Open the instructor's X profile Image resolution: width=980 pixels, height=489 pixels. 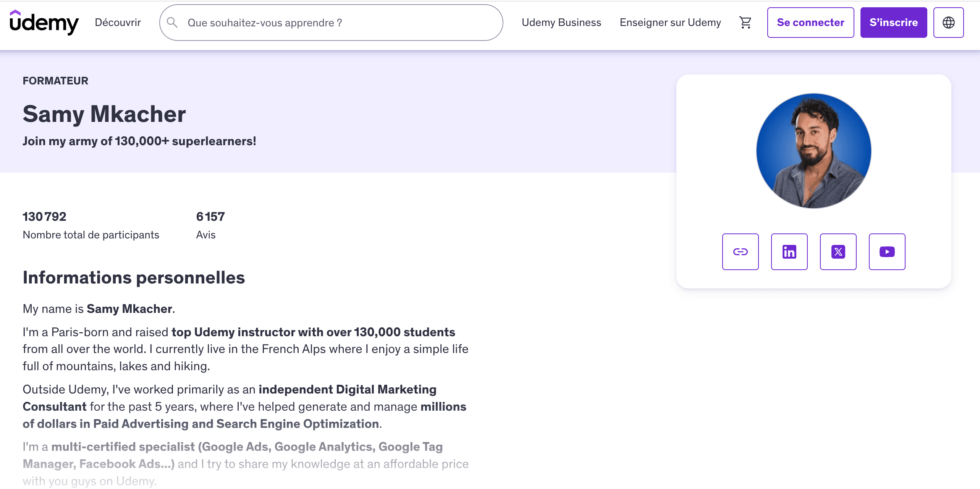pyautogui.click(x=838, y=252)
